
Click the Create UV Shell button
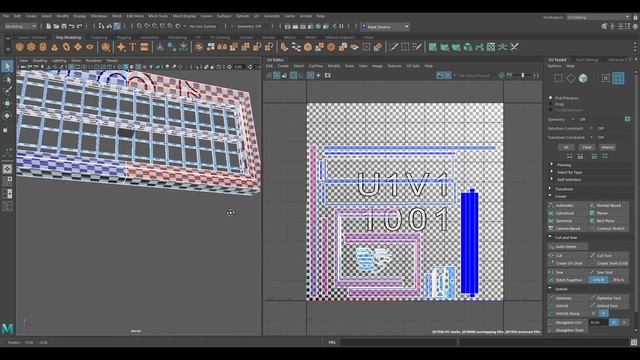(568, 264)
